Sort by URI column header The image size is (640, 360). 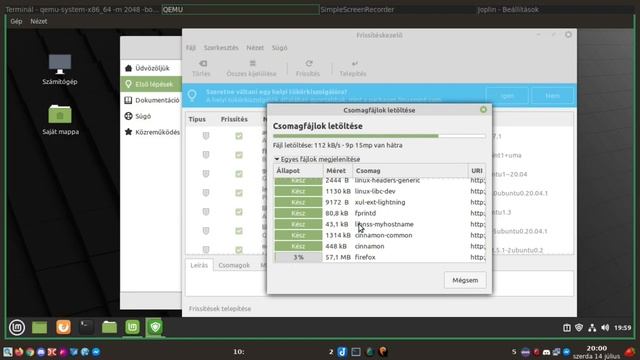(x=477, y=171)
